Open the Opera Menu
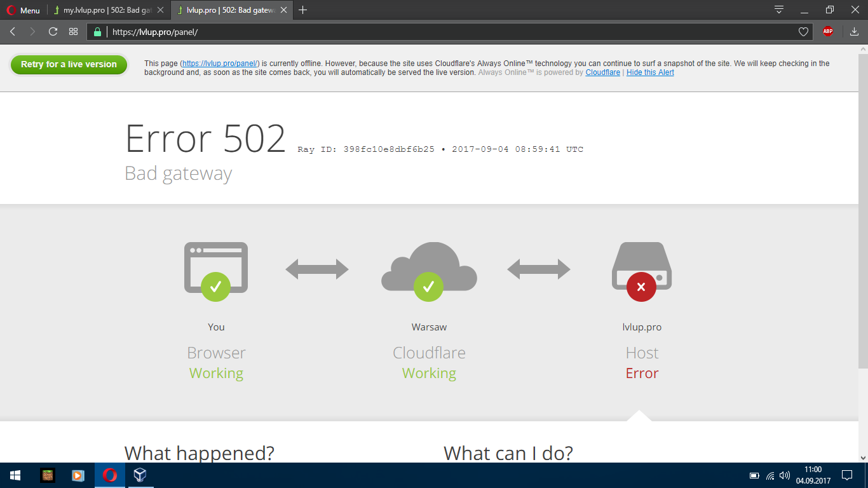 pyautogui.click(x=23, y=10)
